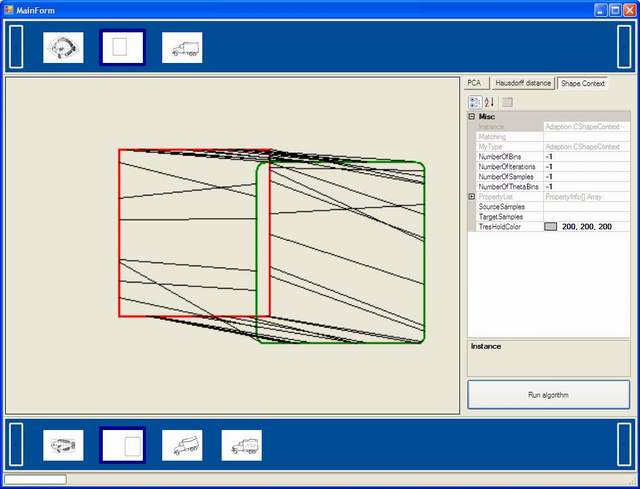Click bottom strip left scroll button
This screenshot has width=640, height=489.
coord(16,444)
